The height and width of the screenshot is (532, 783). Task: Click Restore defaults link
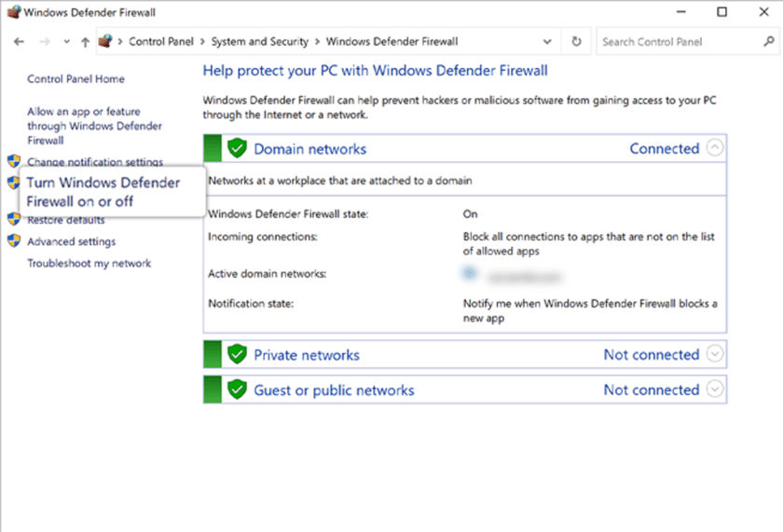tap(66, 220)
